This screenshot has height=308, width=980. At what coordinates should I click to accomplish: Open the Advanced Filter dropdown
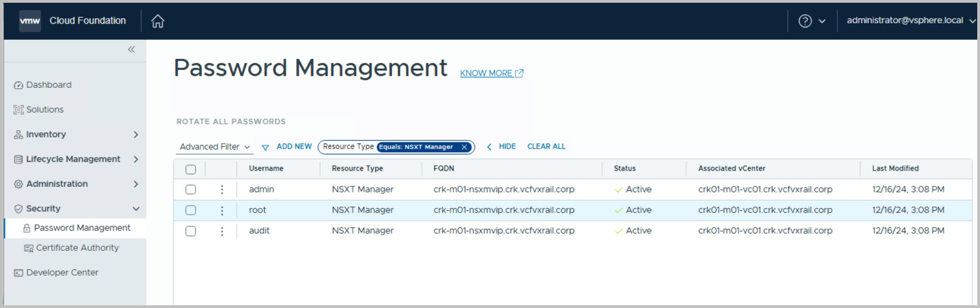click(214, 147)
